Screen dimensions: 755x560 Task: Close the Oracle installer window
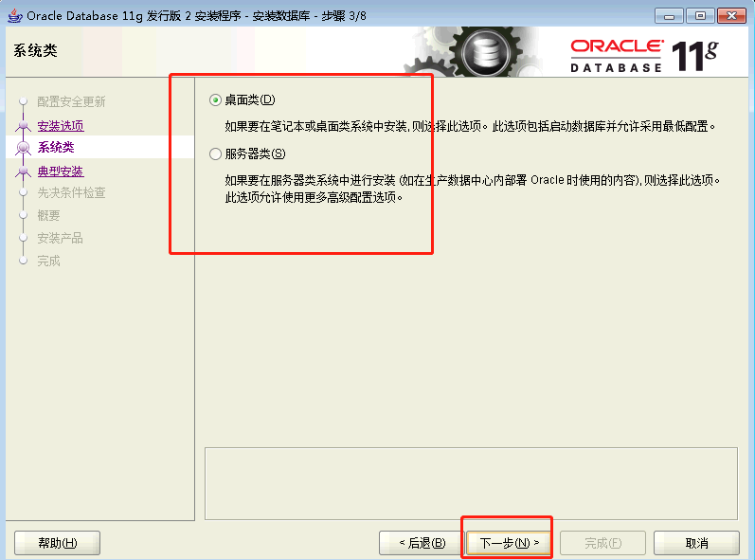click(x=731, y=16)
